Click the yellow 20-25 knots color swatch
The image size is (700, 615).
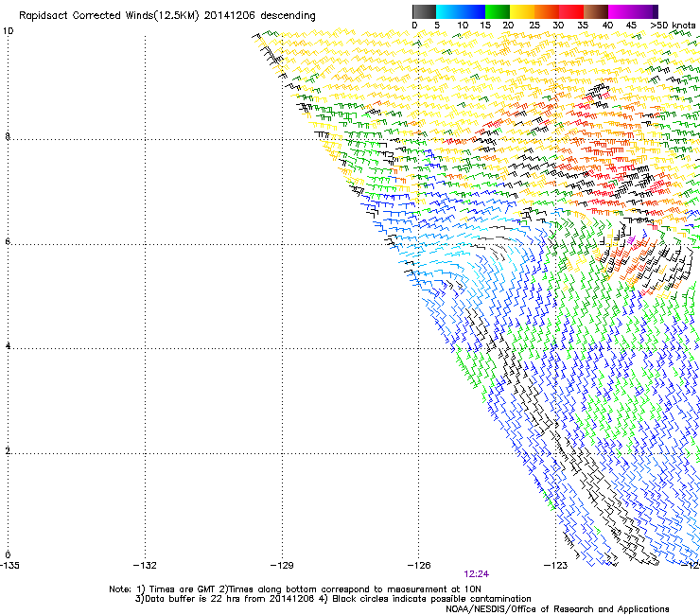coord(522,11)
